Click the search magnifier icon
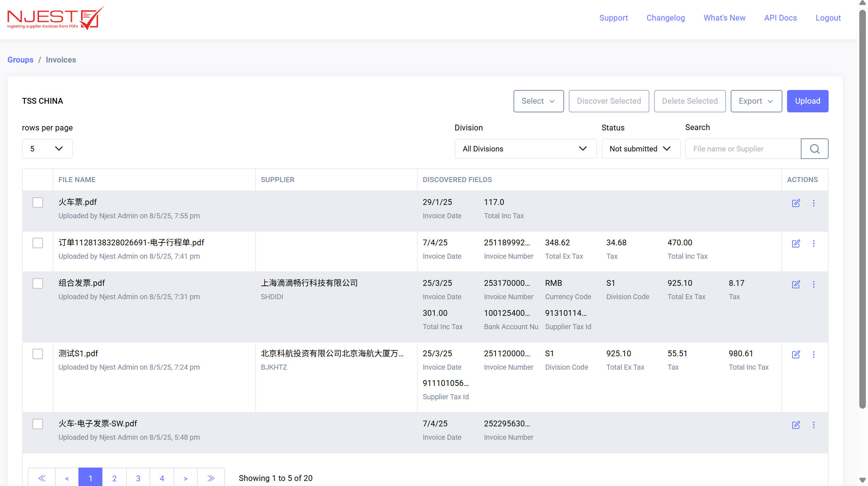868x486 pixels. (x=815, y=149)
